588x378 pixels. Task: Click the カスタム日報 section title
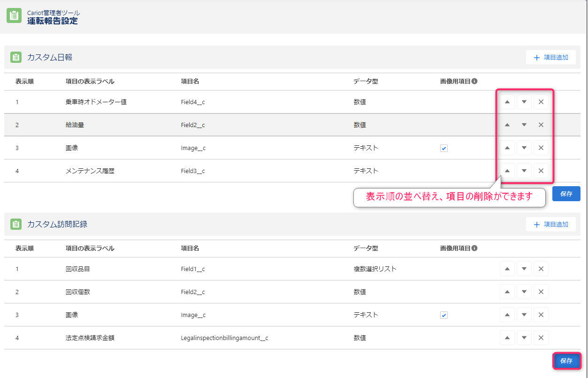point(50,58)
